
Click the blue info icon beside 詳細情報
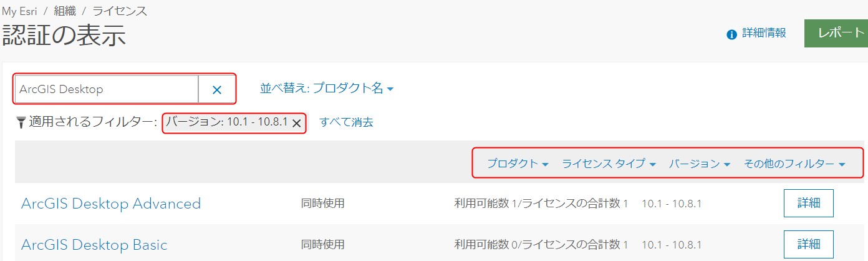(x=732, y=34)
